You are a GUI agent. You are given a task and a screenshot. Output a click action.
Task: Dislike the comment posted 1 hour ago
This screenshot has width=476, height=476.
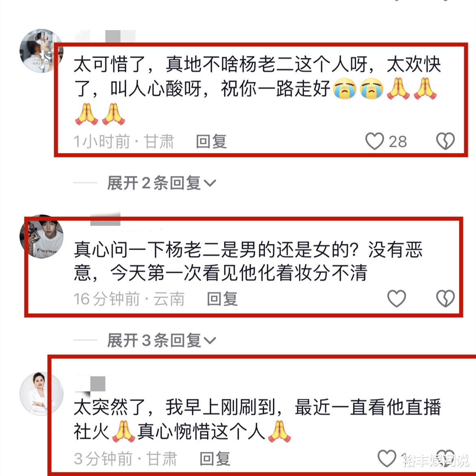tap(445, 141)
